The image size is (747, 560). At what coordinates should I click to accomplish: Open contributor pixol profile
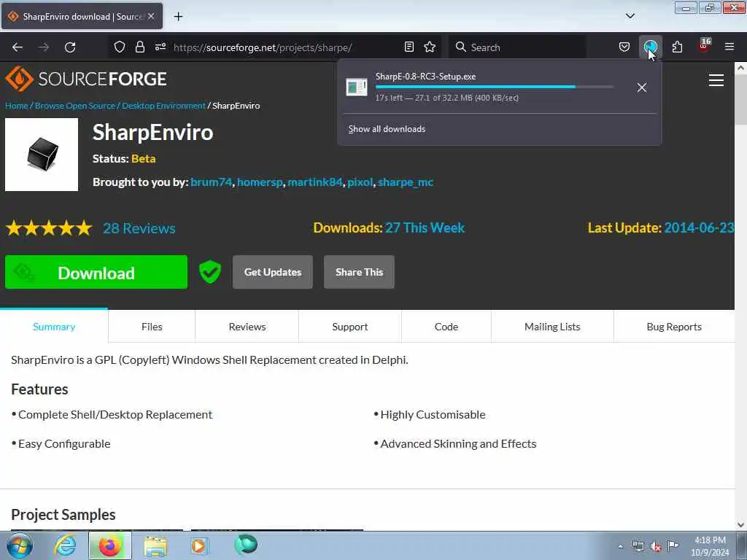[x=360, y=182]
